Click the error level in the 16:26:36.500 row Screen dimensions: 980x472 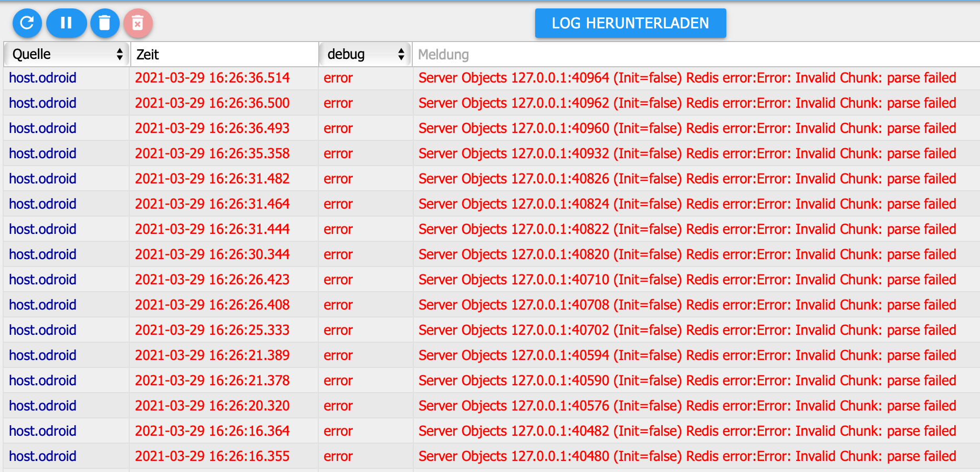point(338,103)
